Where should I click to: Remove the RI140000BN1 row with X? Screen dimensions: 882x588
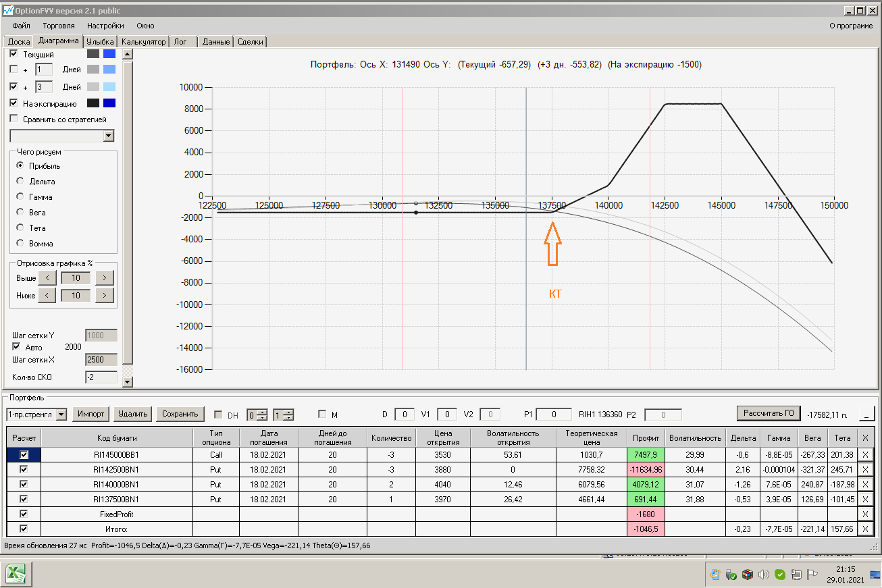coord(865,484)
